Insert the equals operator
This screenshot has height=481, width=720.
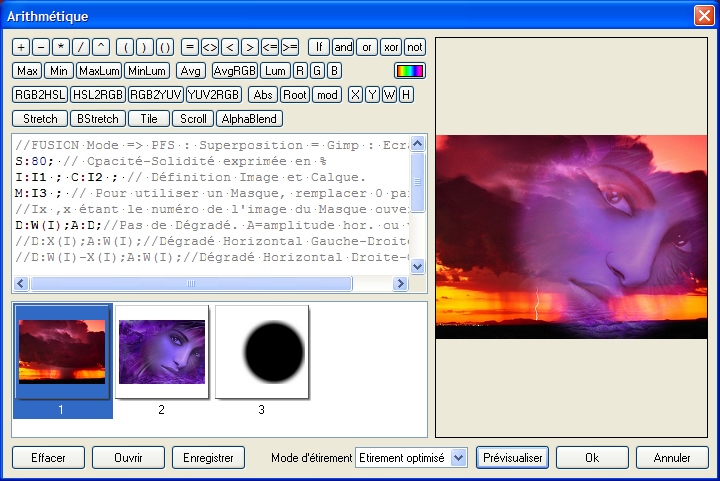click(x=190, y=47)
